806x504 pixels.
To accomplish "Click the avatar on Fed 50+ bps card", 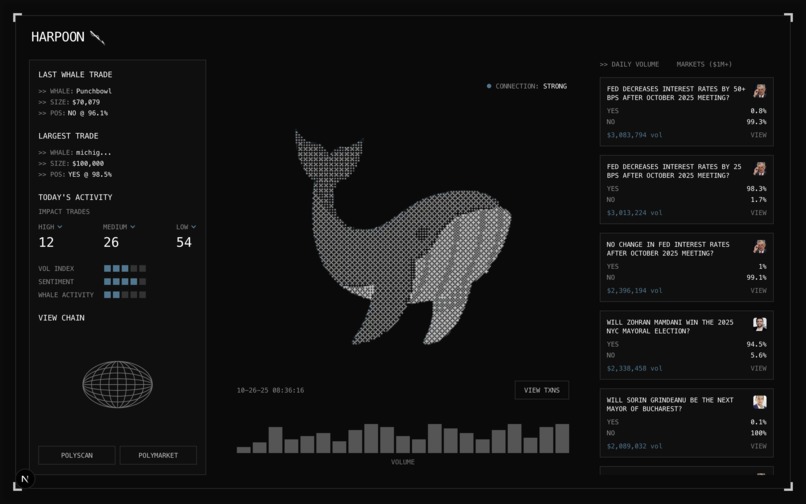I will (760, 92).
